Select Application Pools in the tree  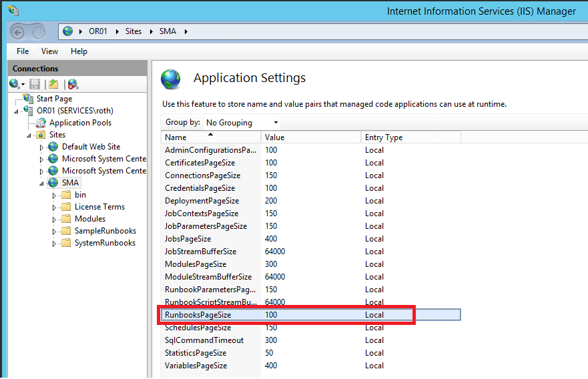click(80, 123)
